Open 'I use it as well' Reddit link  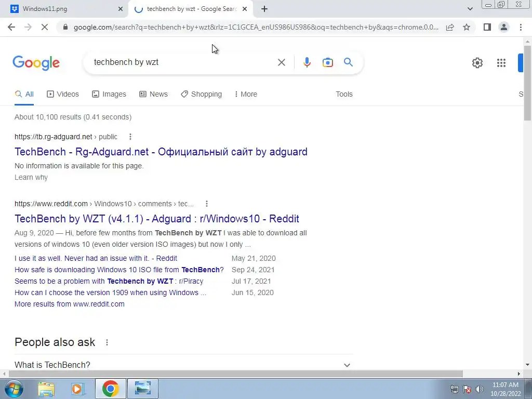pos(96,258)
